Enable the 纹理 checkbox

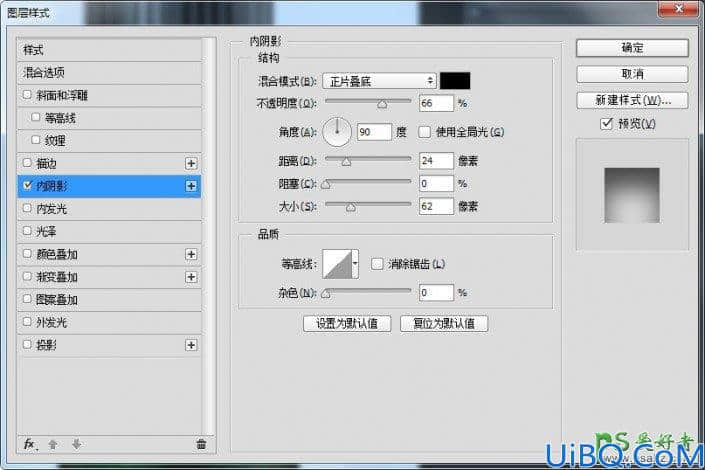(x=36, y=140)
